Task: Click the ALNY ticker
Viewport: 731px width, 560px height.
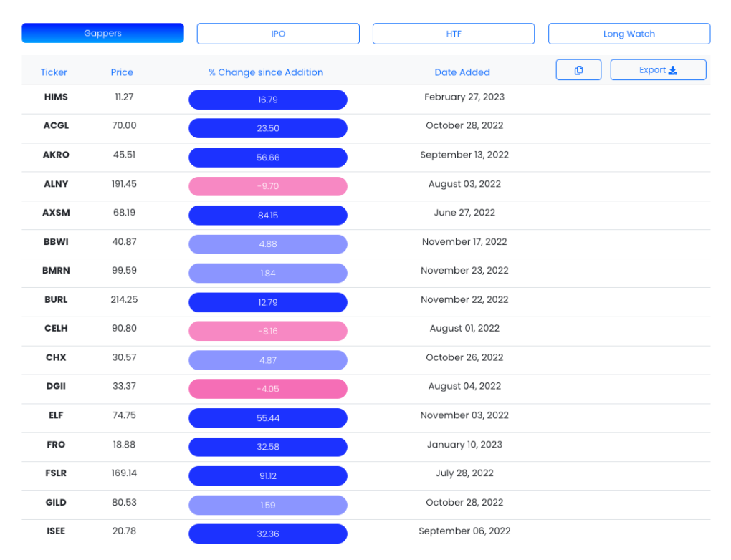Action: 56,184
